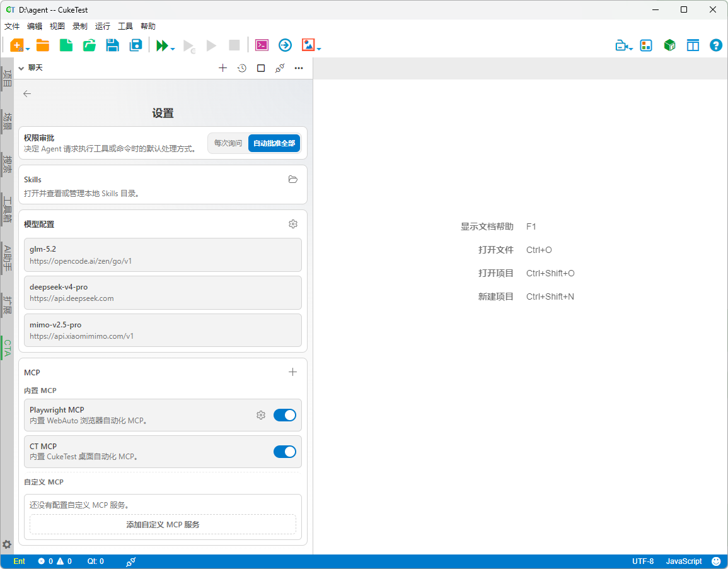The width and height of the screenshot is (728, 569).
Task: Open the three-dots more options menu
Action: pos(299,68)
